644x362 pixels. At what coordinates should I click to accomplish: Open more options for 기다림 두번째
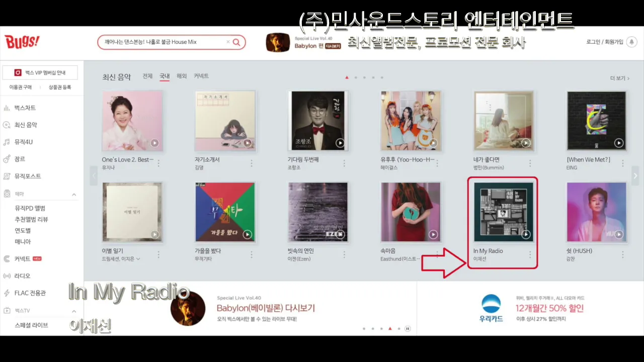[344, 163]
